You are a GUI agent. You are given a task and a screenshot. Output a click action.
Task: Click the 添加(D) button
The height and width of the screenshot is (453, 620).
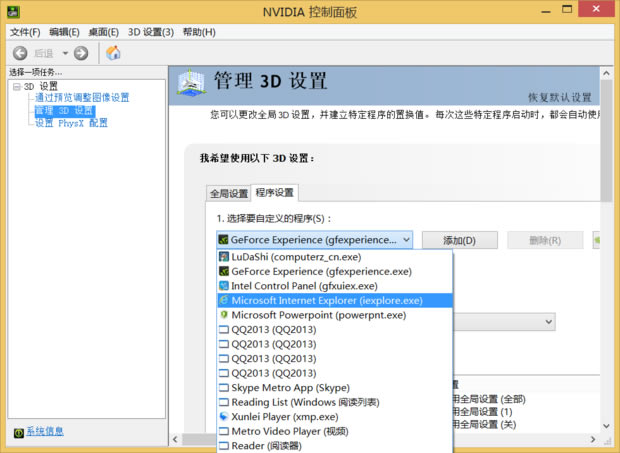[x=459, y=240]
